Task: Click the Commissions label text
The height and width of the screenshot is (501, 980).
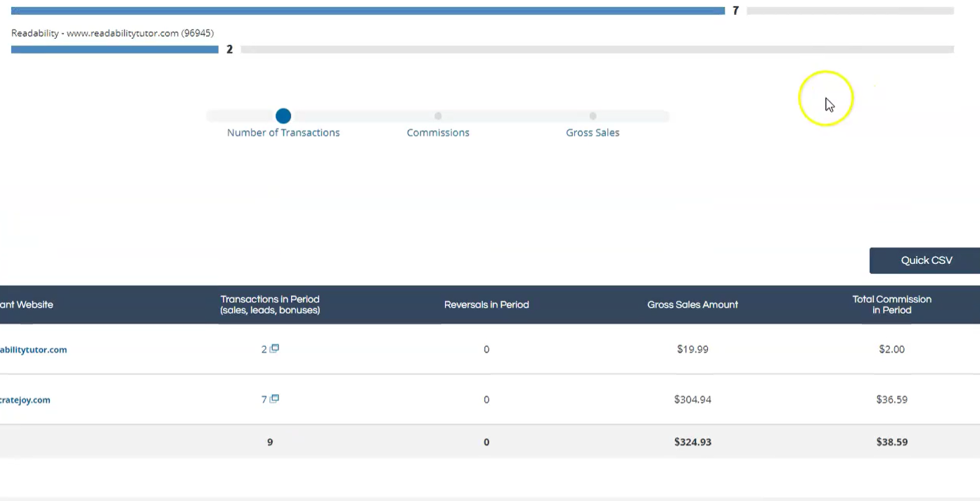Action: coord(438,132)
